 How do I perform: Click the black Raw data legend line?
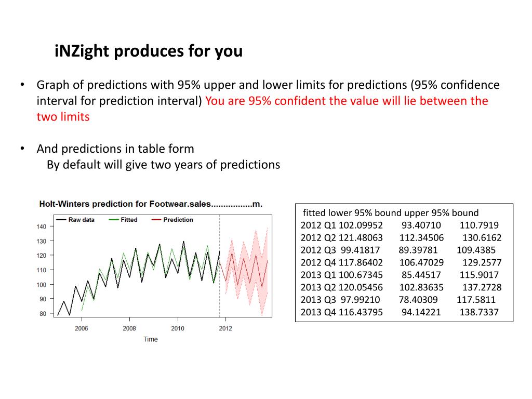(x=61, y=220)
